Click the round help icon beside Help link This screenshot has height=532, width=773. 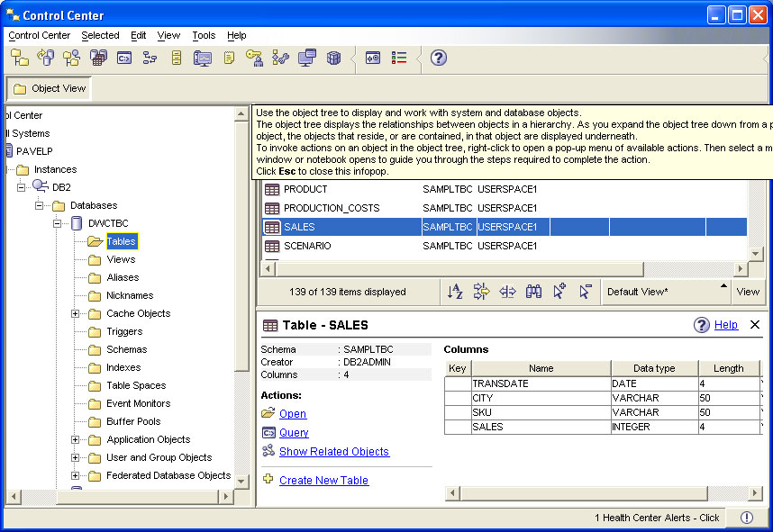(x=702, y=325)
